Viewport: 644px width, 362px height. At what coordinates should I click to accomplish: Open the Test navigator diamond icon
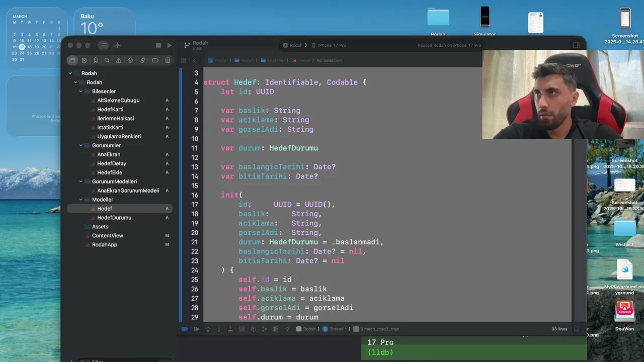(130, 60)
